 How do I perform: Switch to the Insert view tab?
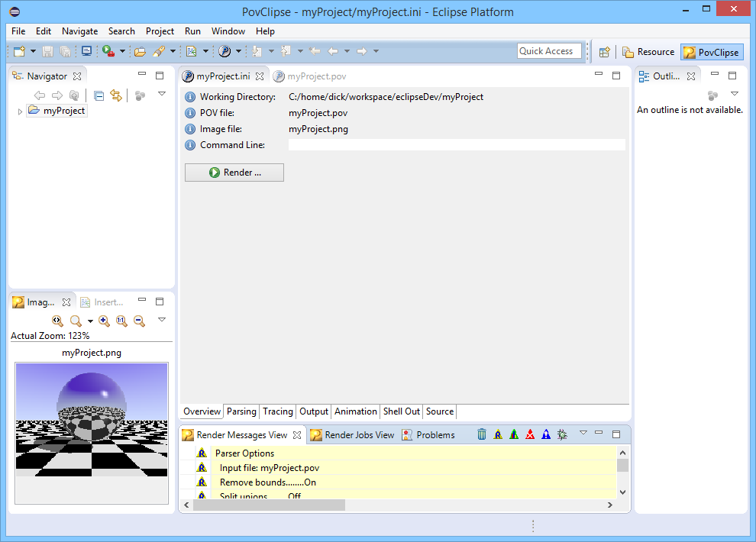(x=102, y=302)
